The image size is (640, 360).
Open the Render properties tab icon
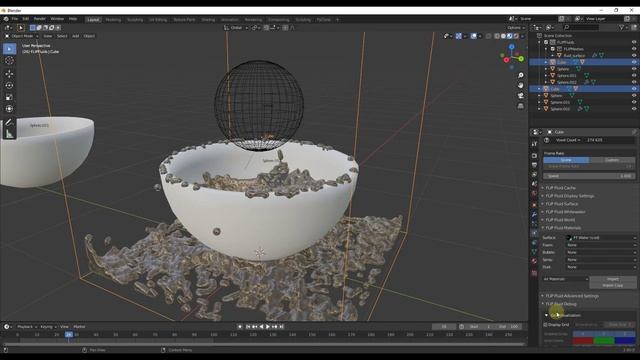click(534, 156)
